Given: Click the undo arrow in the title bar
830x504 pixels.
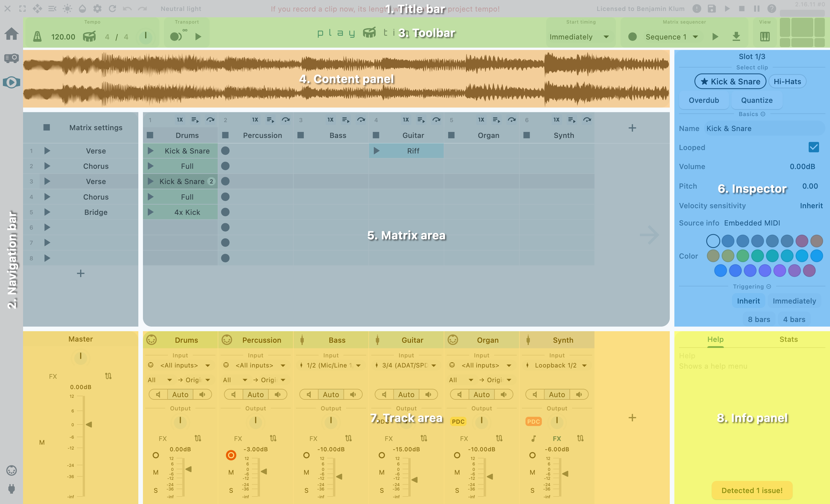Looking at the screenshot, I should pos(127,9).
